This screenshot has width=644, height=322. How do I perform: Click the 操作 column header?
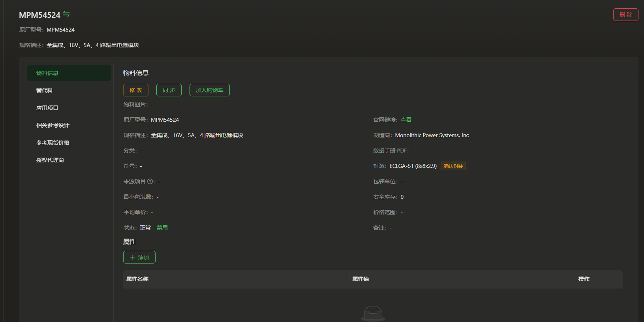pos(584,279)
